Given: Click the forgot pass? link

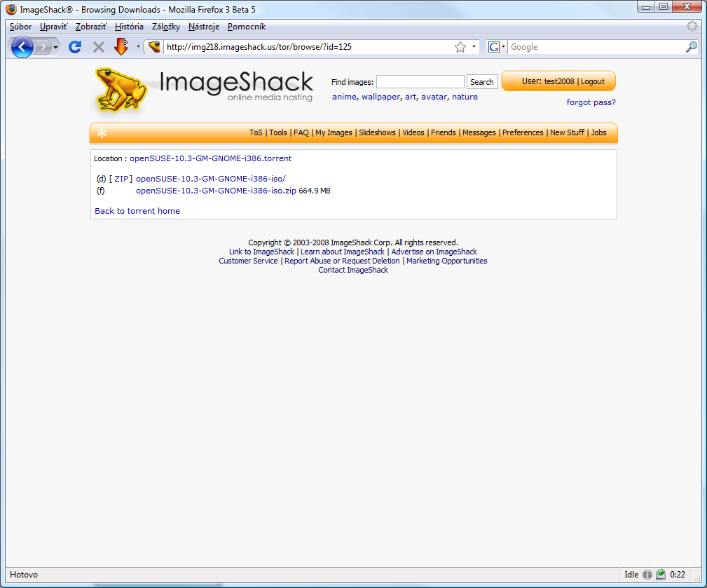Looking at the screenshot, I should click(x=591, y=102).
